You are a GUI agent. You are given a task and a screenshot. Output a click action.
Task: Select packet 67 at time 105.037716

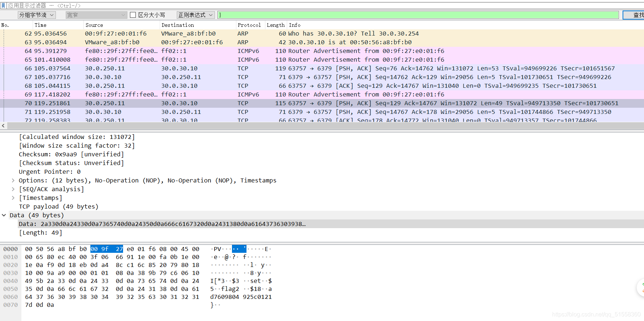(322, 77)
